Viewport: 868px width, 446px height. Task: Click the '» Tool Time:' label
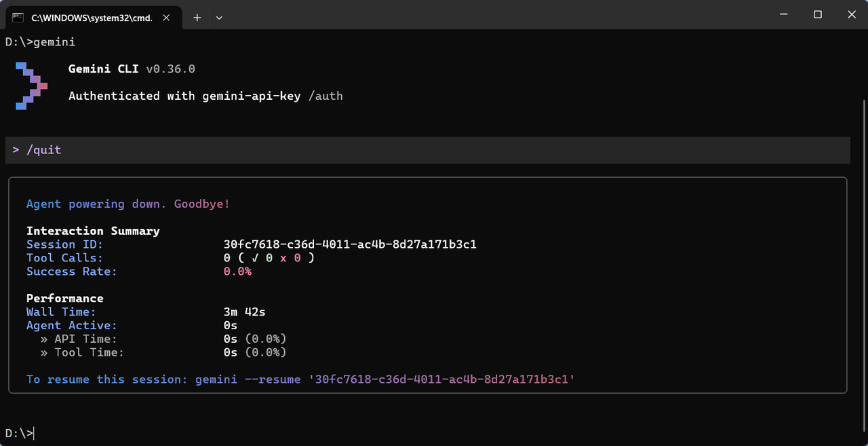click(x=82, y=352)
